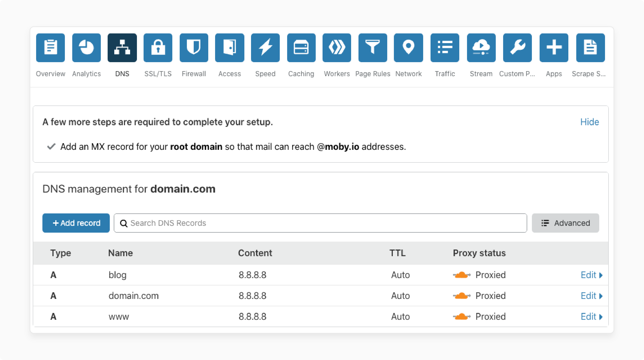The image size is (644, 360).
Task: Click the Name column header
Action: [120, 253]
